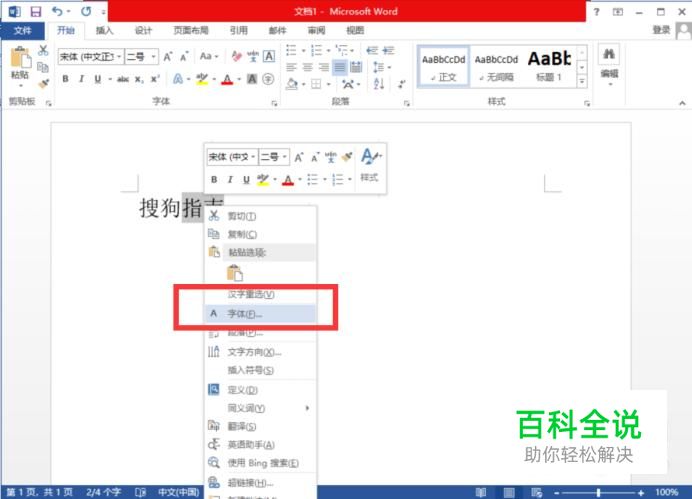Click the ribbon Cut scissors icon

[x=43, y=50]
